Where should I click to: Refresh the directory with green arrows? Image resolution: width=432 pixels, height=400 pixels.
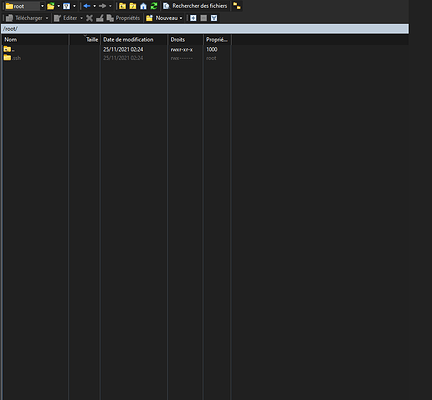coord(154,6)
